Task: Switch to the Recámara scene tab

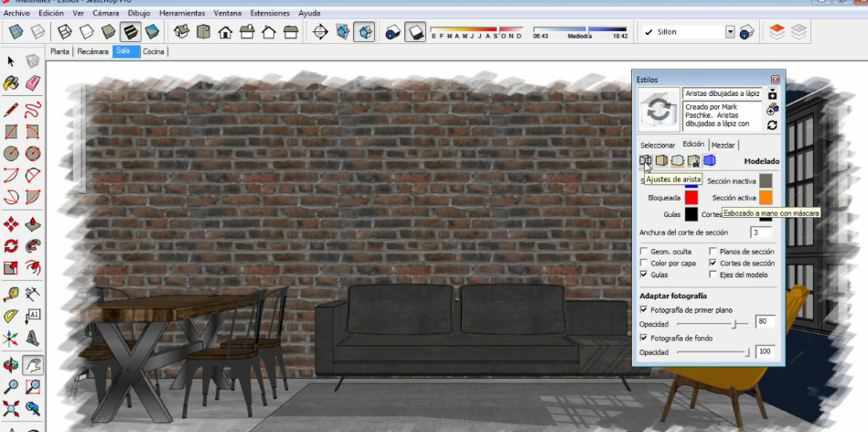Action: coord(92,51)
